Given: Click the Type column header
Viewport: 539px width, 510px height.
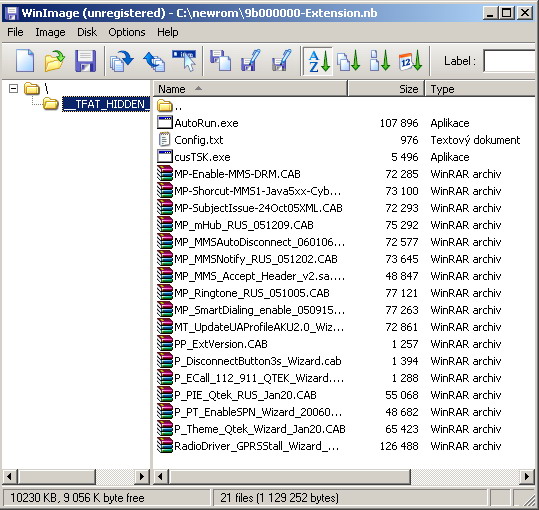Looking at the screenshot, I should (x=481, y=89).
